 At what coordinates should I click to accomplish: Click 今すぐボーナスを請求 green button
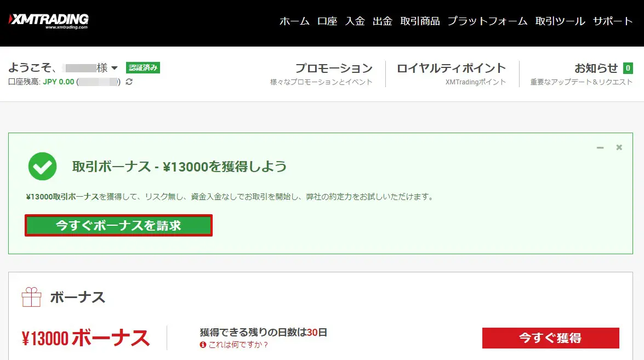tap(118, 225)
